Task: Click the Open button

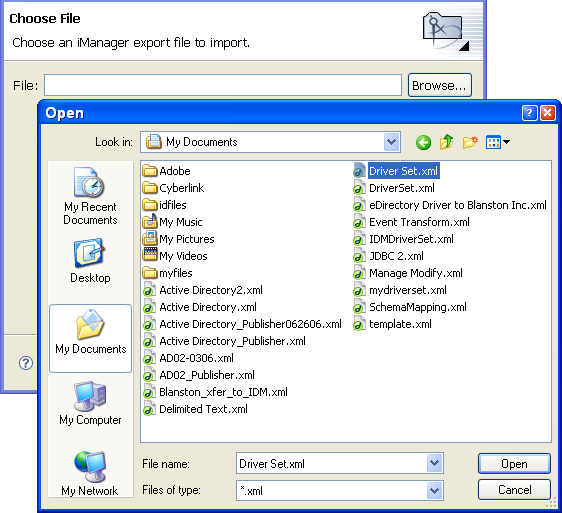Action: click(514, 464)
